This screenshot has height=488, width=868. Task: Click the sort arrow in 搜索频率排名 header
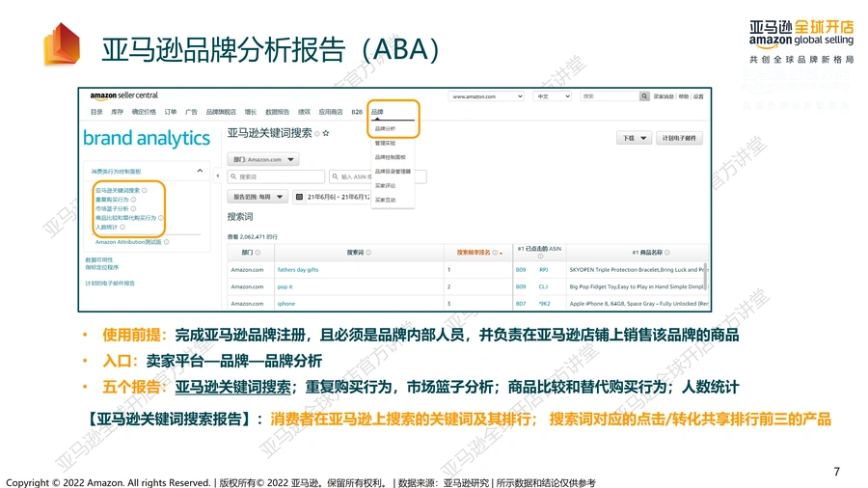[x=501, y=253]
